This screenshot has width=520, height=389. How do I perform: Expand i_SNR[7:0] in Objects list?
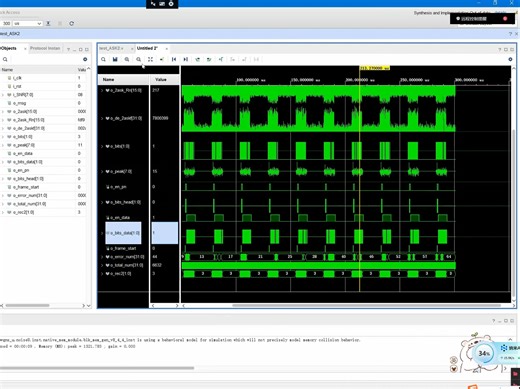point(3,95)
